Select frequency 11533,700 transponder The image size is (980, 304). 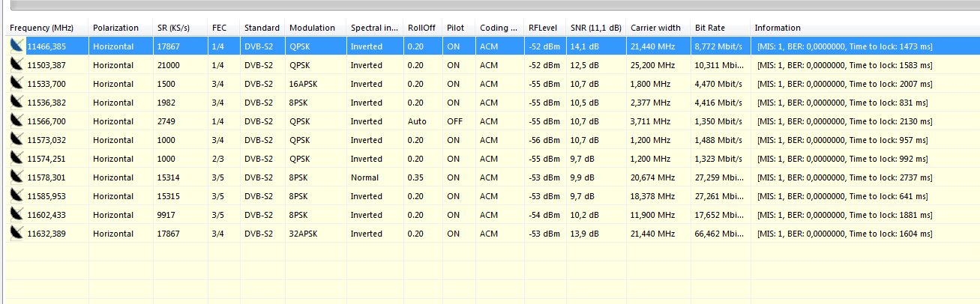(46, 84)
